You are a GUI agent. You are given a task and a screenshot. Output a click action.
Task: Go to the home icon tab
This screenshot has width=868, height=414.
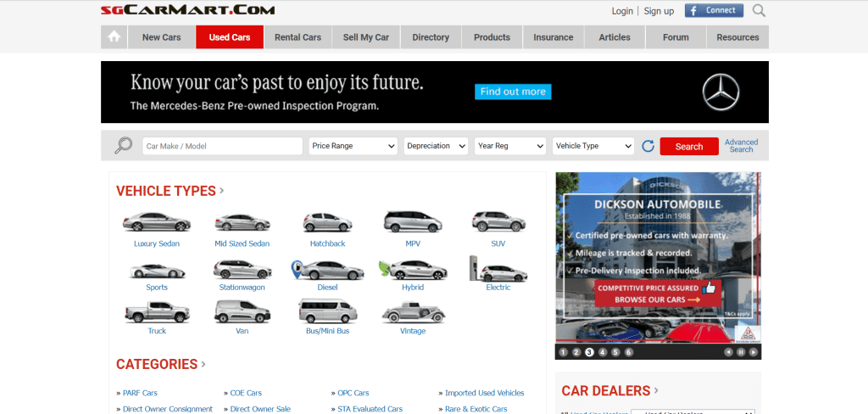(114, 37)
